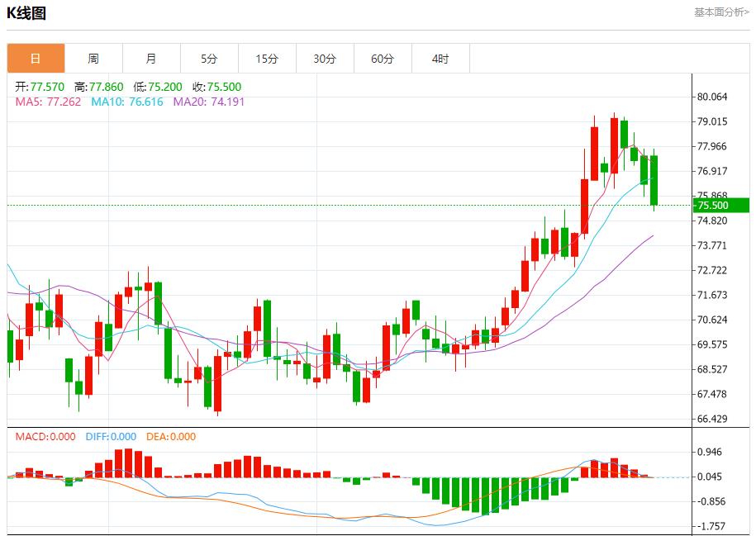The image size is (756, 536).
Task: Switch to the 月 monthly tab
Action: point(151,59)
